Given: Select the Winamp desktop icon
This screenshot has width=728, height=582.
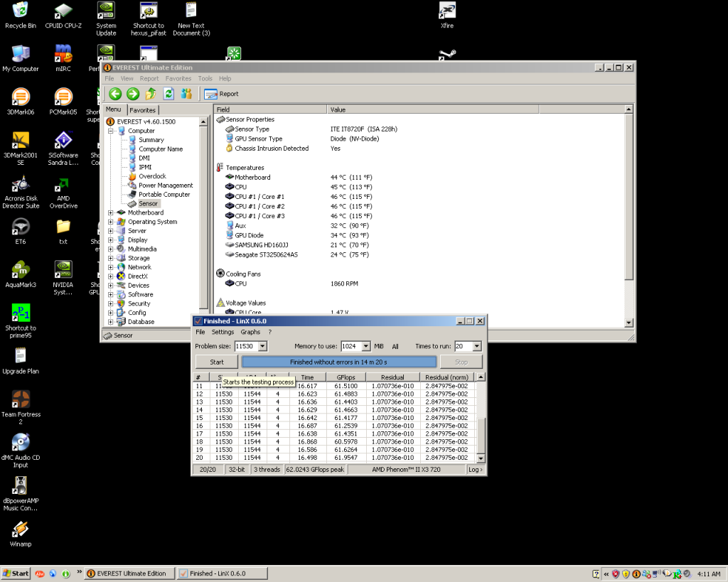Looking at the screenshot, I should click(21, 534).
